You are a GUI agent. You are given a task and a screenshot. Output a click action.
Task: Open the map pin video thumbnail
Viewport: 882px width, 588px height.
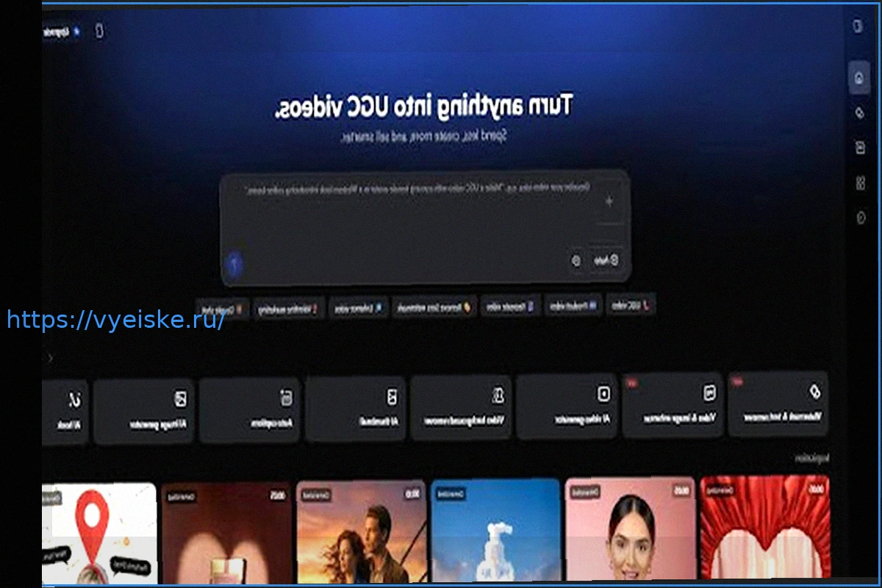tap(98, 533)
